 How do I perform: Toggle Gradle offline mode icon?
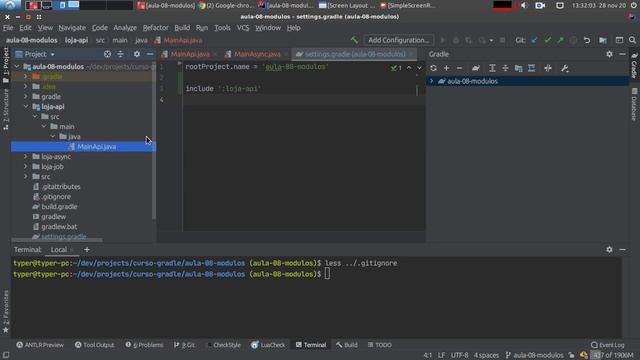coord(548,68)
